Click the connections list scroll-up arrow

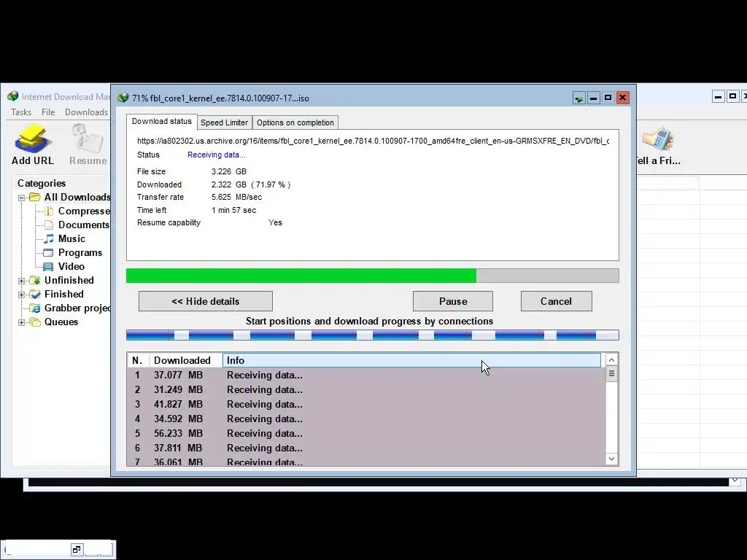[612, 360]
